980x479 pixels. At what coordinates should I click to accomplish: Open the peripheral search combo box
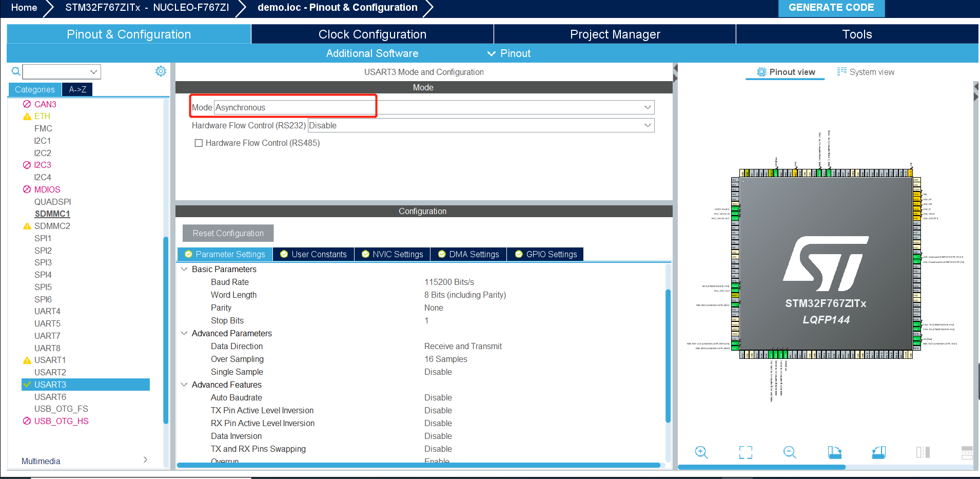[x=62, y=71]
